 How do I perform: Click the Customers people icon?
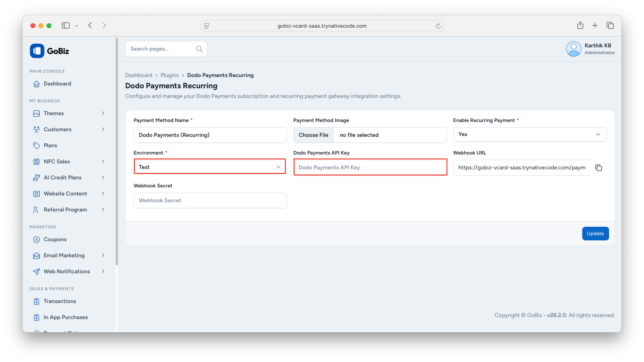click(x=37, y=130)
